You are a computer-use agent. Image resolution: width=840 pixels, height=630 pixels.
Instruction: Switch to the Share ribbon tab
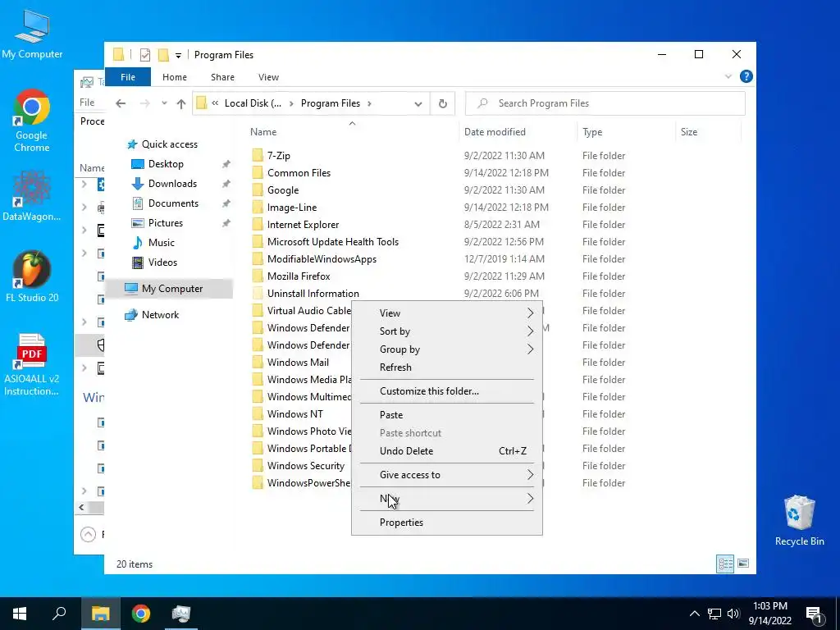pyautogui.click(x=222, y=77)
